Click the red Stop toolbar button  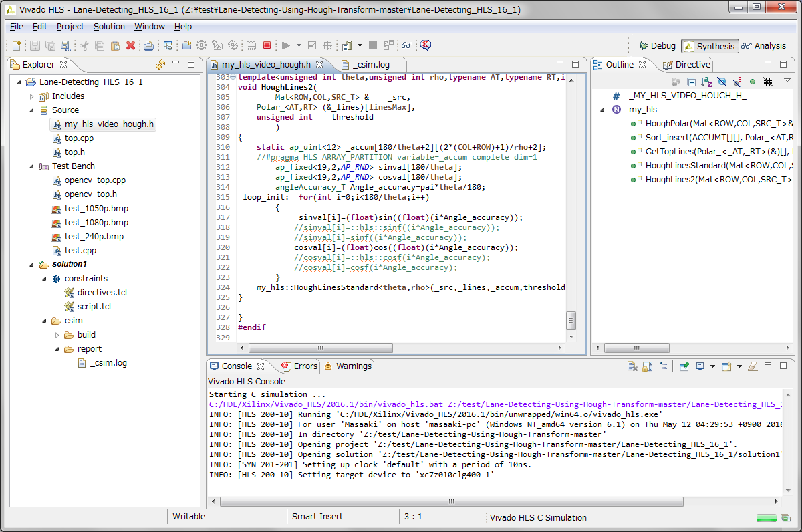tap(267, 46)
